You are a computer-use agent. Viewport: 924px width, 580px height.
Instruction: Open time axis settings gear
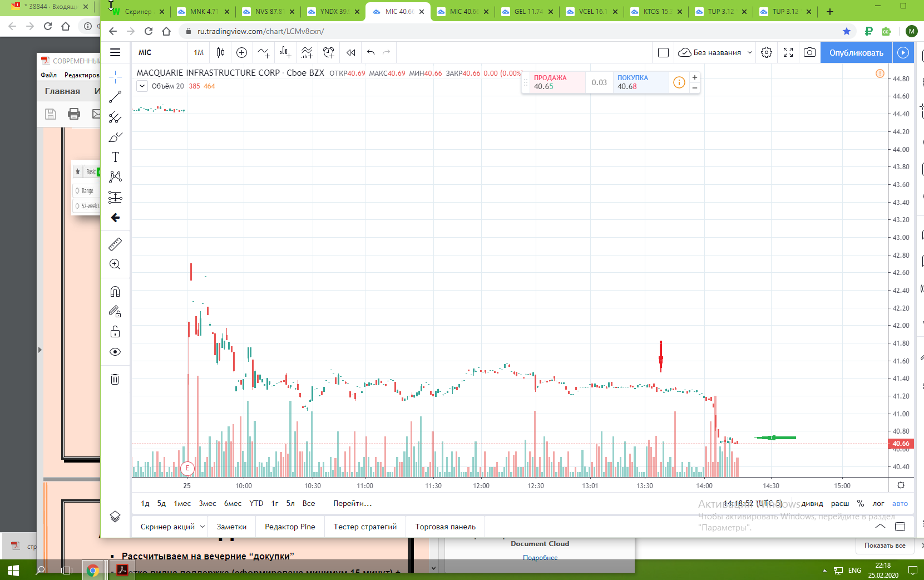click(x=901, y=485)
